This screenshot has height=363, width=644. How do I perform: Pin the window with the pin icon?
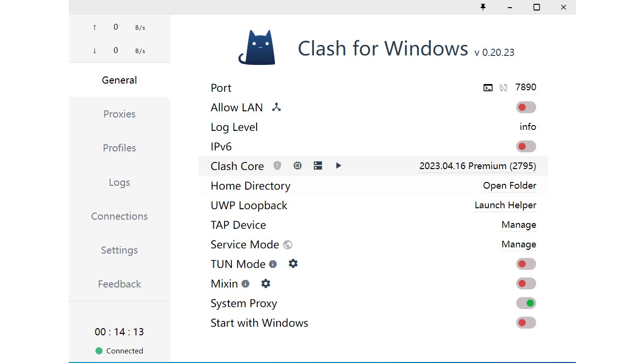pyautogui.click(x=483, y=7)
